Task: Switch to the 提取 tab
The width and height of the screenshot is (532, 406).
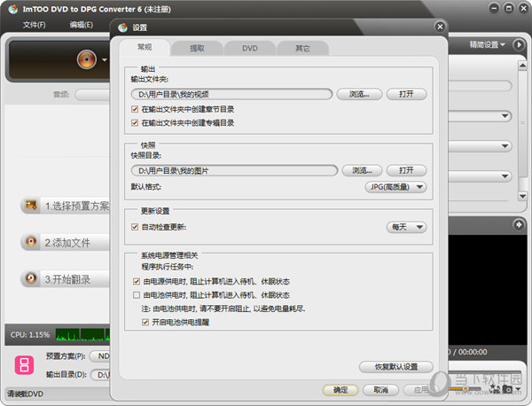Action: pyautogui.click(x=197, y=48)
